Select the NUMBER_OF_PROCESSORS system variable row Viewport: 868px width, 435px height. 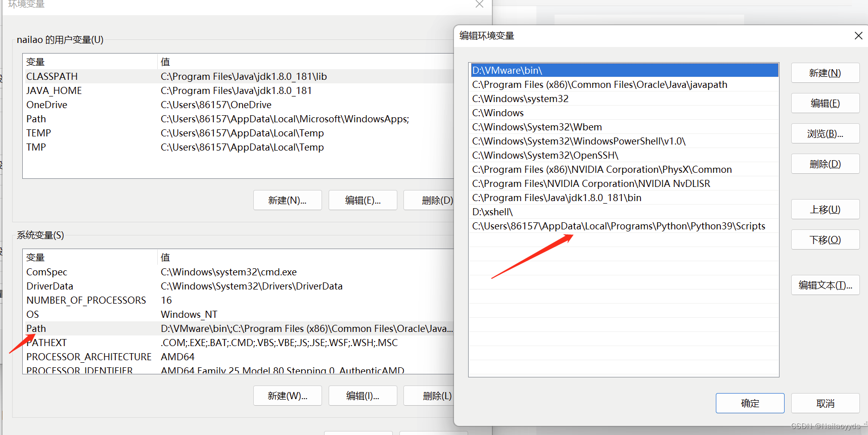pos(239,300)
